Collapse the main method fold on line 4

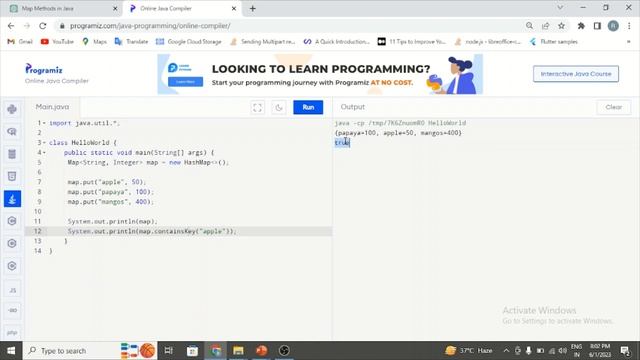(x=44, y=152)
